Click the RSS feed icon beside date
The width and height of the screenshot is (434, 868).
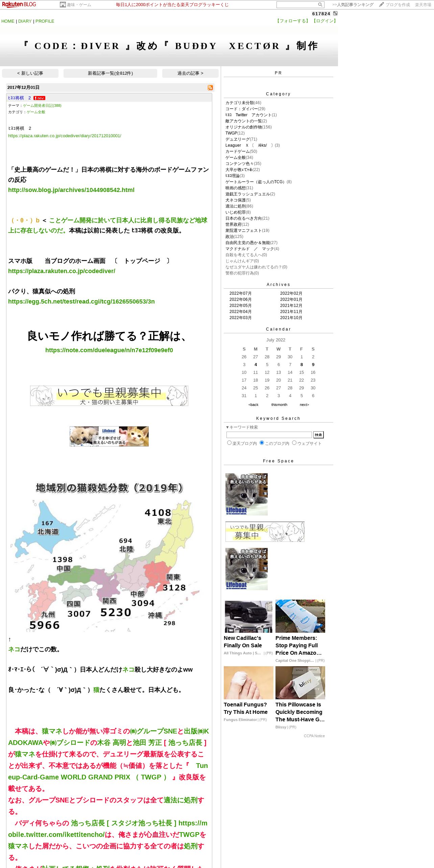tap(210, 88)
